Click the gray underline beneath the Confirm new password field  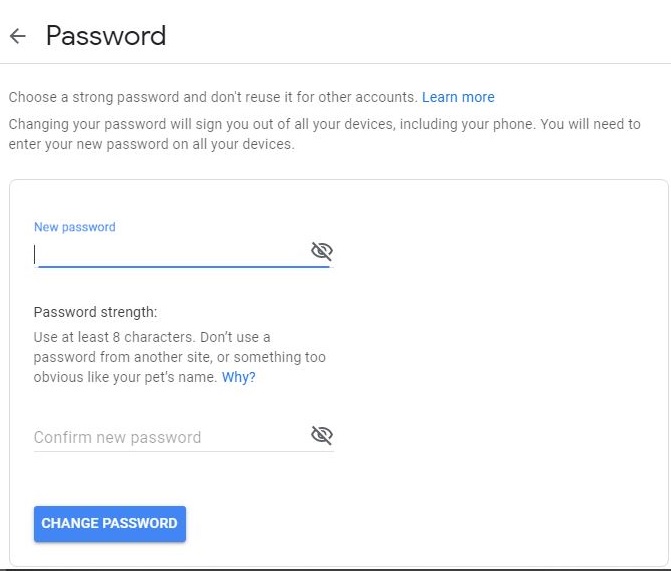[184, 451]
